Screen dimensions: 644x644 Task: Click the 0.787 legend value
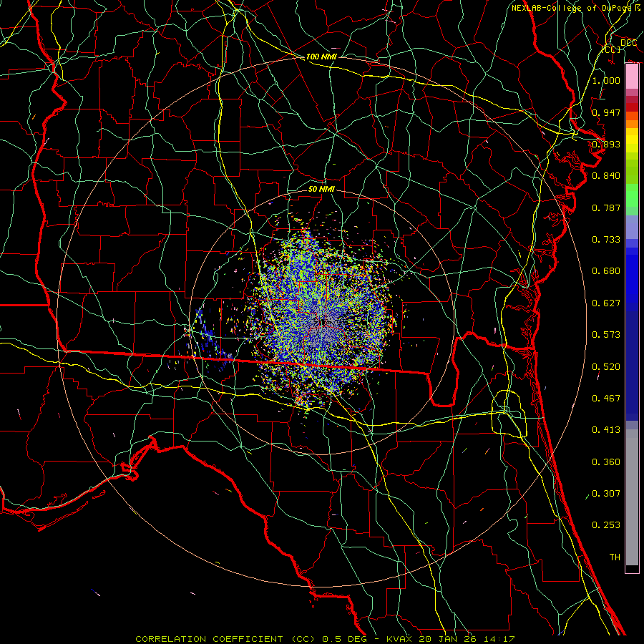tap(606, 208)
